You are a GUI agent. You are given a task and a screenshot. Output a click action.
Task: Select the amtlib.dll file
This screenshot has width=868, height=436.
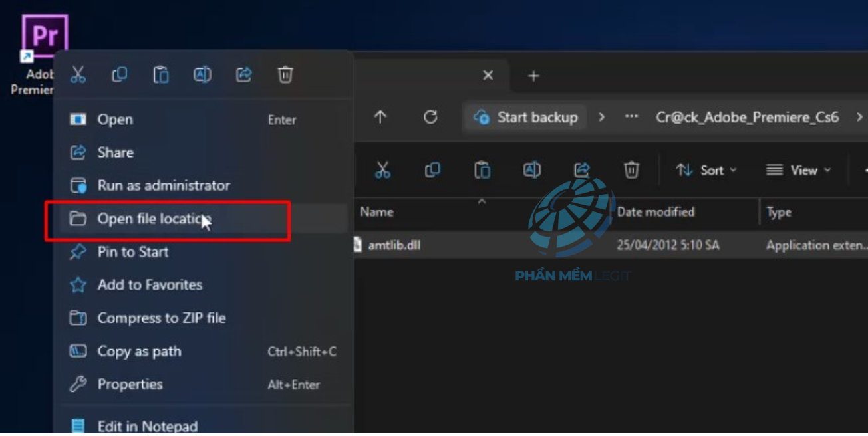[x=394, y=245]
